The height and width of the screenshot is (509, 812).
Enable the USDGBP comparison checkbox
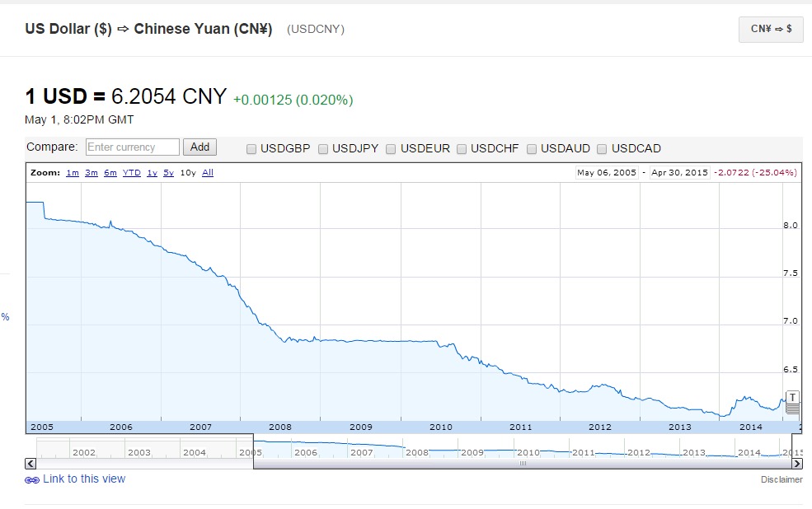pyautogui.click(x=252, y=149)
